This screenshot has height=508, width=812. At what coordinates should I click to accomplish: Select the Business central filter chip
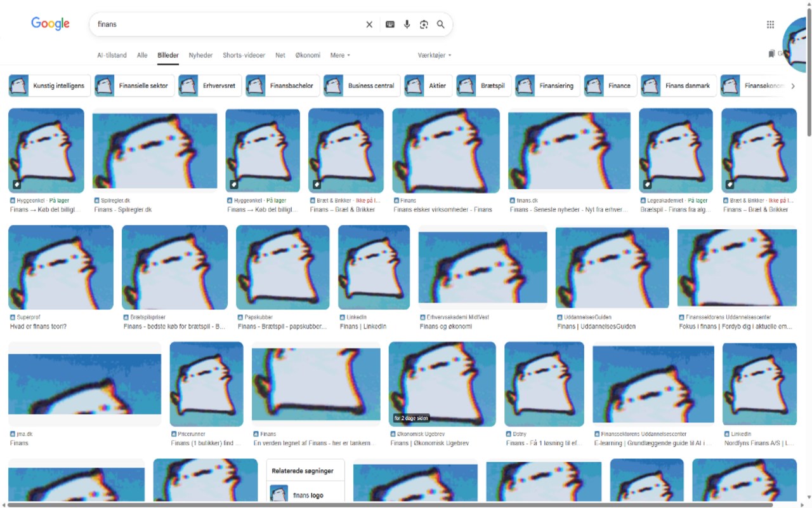point(362,86)
